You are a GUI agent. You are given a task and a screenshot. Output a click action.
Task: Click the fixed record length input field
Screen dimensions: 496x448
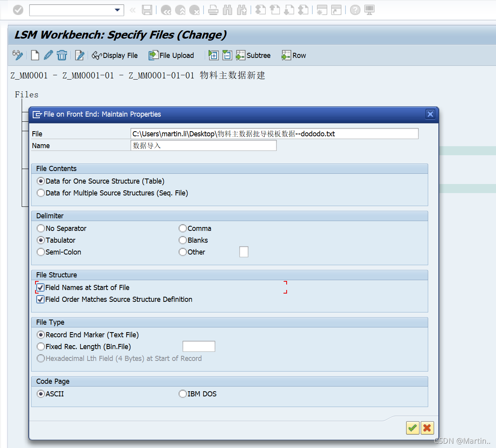tap(199, 346)
